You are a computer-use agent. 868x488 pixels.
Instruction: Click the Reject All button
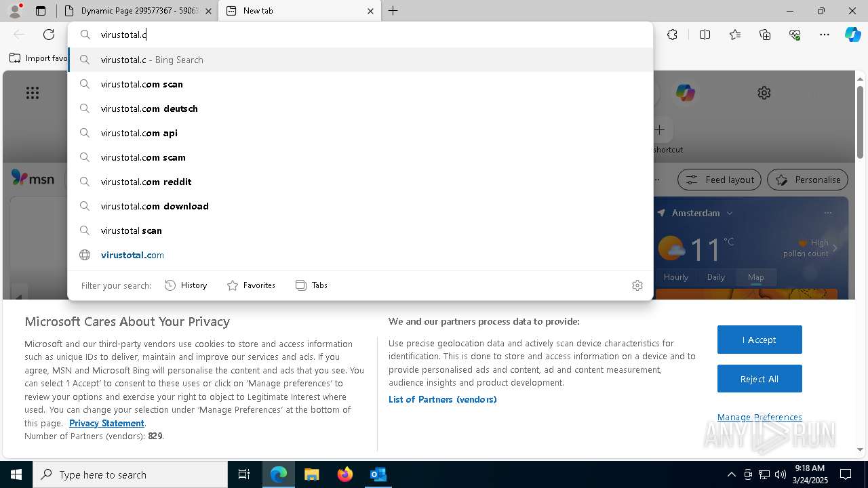coord(759,379)
